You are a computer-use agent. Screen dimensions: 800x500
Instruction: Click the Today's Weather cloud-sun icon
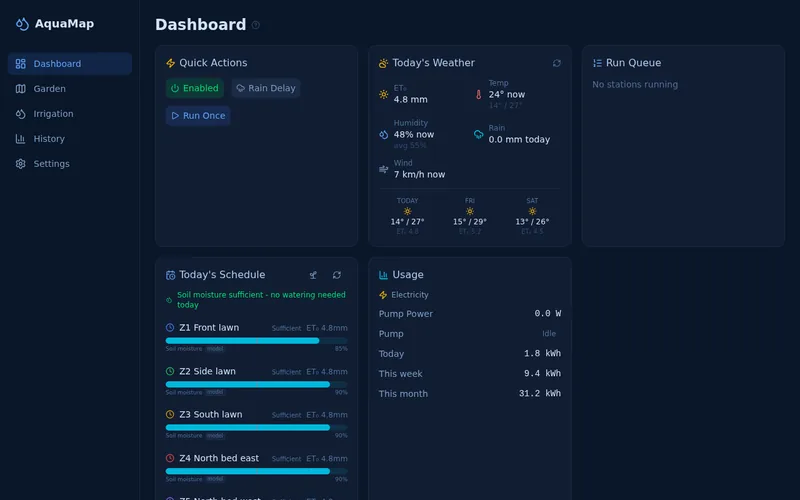(383, 63)
